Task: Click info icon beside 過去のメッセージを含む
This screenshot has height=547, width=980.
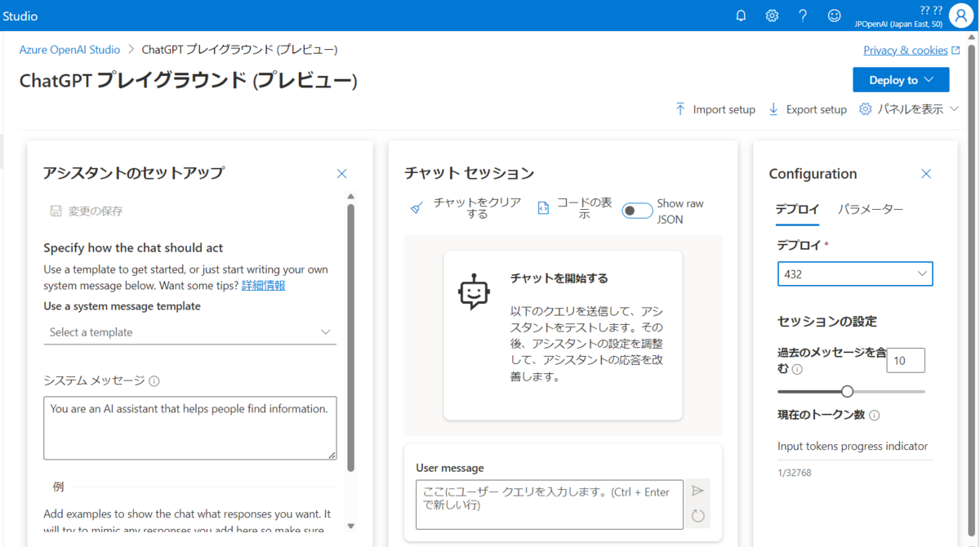Action: (797, 369)
